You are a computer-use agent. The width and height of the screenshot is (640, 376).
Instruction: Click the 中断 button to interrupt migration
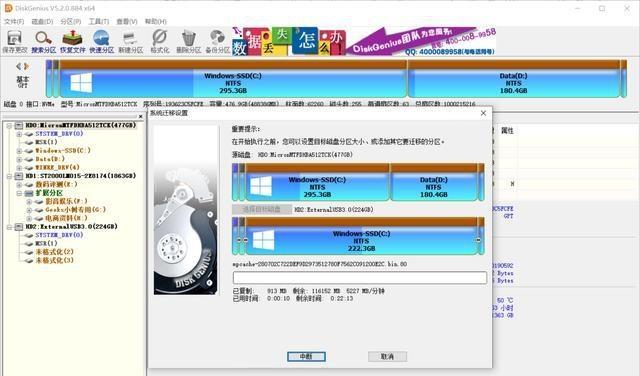tap(306, 356)
